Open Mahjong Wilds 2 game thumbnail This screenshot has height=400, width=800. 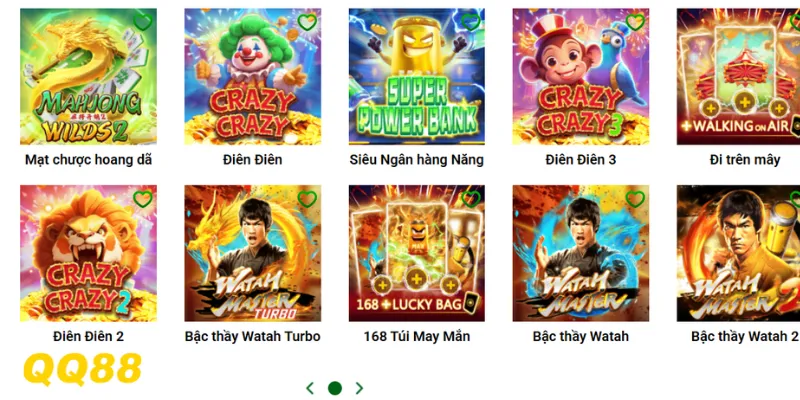[88, 77]
